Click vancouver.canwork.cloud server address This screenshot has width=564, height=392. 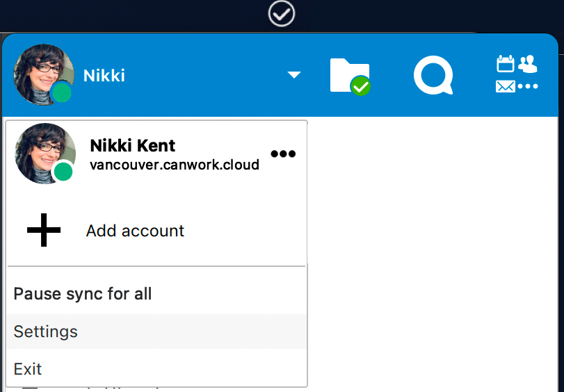click(x=175, y=165)
